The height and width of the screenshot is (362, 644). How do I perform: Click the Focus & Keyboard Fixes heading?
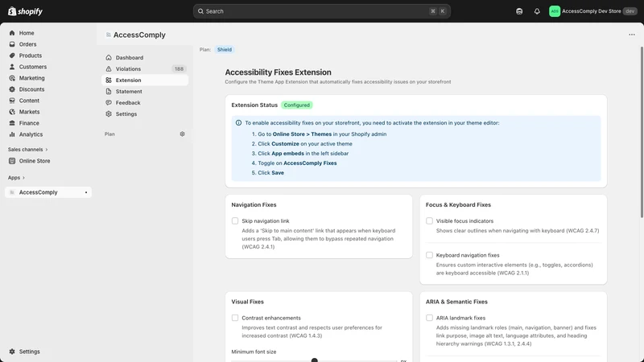click(x=458, y=205)
